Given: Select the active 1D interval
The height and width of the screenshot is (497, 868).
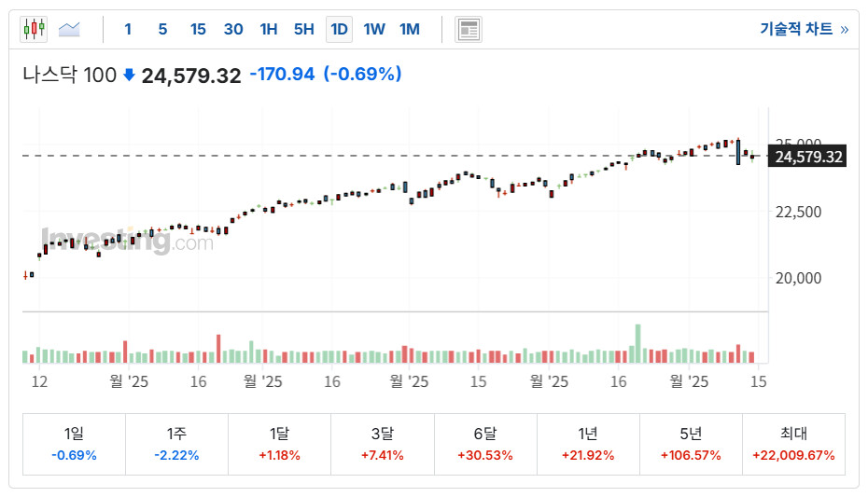Looking at the screenshot, I should [339, 29].
